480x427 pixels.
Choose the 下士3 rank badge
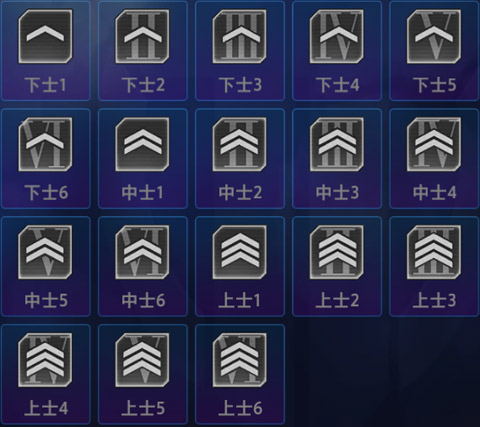click(x=240, y=36)
